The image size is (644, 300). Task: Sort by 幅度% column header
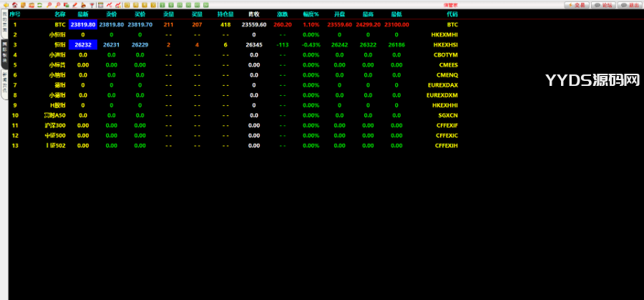[311, 14]
